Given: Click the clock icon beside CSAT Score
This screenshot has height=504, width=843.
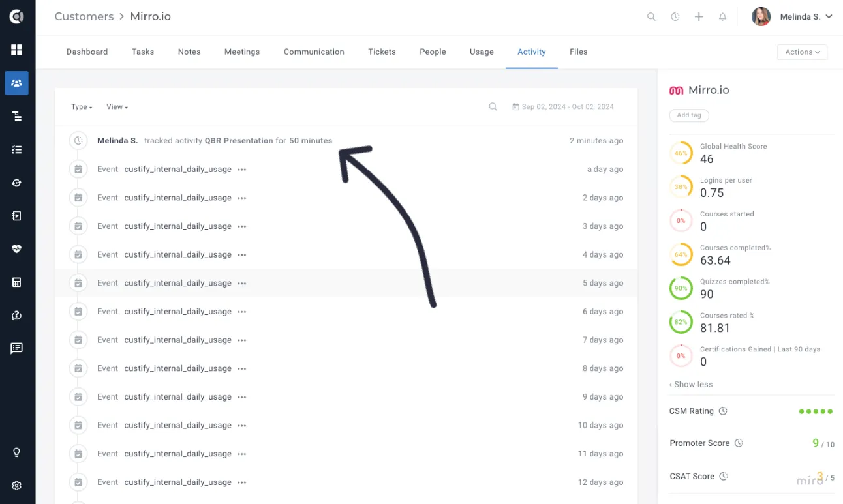Looking at the screenshot, I should click(x=724, y=477).
